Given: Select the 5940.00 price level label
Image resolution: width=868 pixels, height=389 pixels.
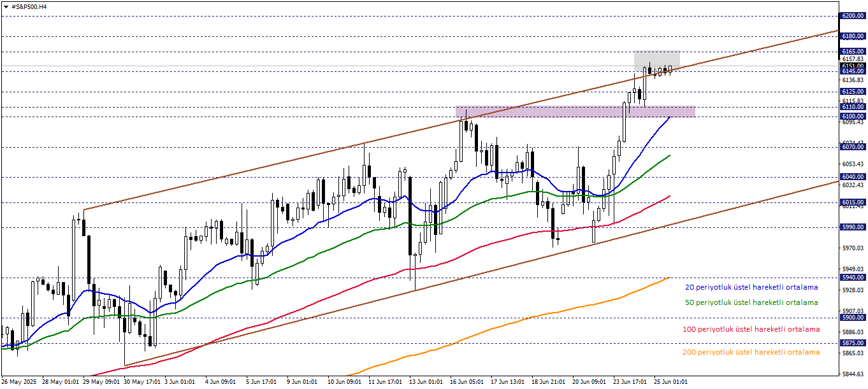Looking at the screenshot, I should click(x=853, y=278).
